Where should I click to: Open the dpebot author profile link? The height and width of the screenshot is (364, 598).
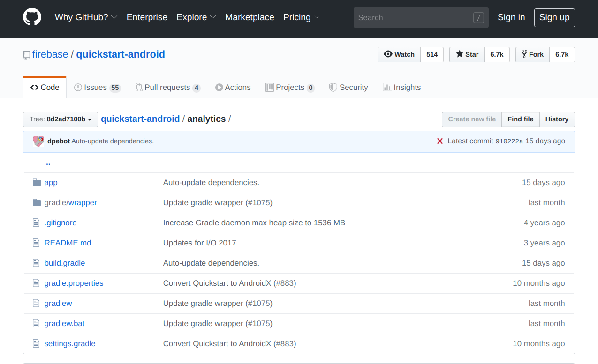(59, 141)
